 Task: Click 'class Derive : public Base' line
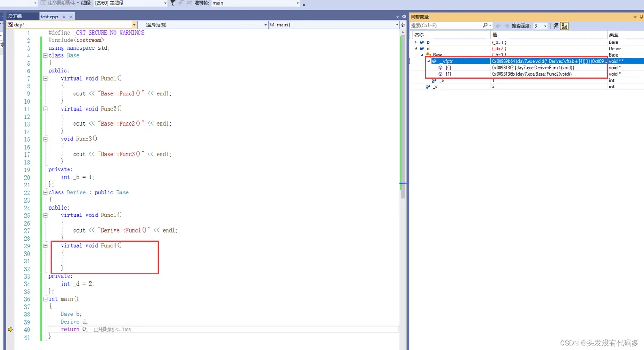click(88, 192)
